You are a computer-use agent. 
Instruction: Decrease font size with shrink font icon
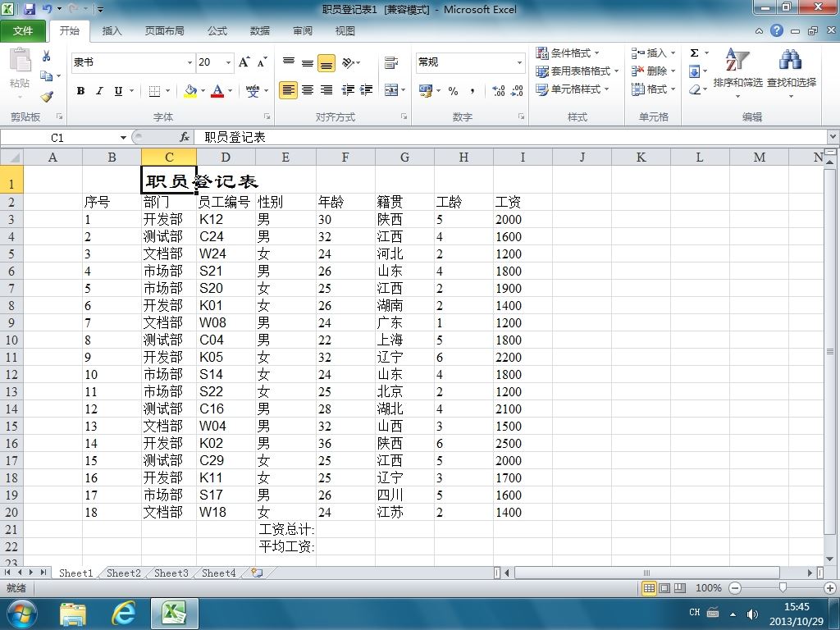click(262, 62)
